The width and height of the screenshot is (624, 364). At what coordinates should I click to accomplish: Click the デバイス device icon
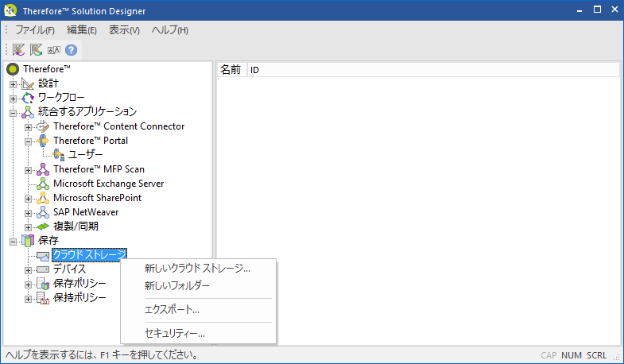coord(43,269)
